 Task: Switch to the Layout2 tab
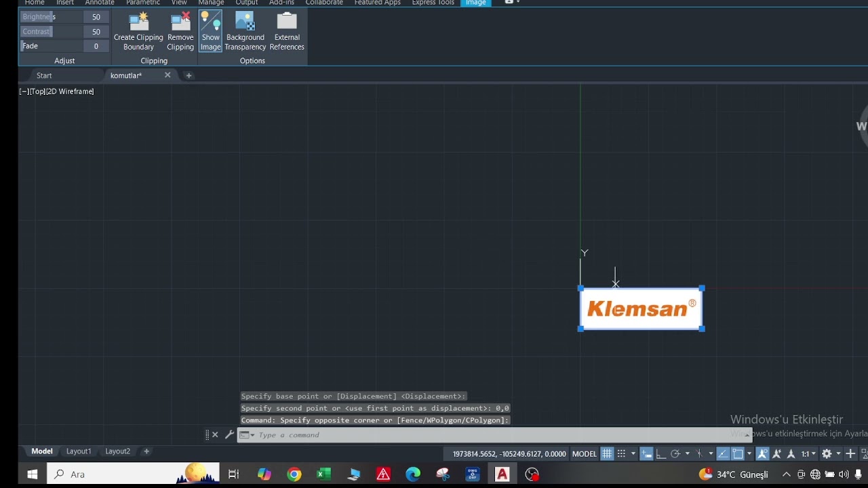[x=117, y=451]
